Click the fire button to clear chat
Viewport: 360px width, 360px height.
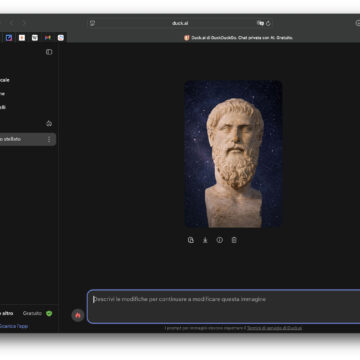[x=78, y=315]
